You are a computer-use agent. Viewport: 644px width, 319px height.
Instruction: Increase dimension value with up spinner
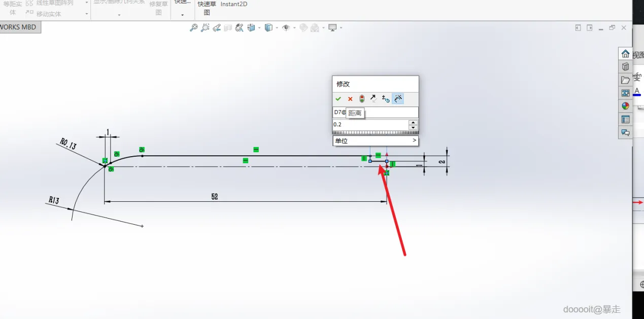pos(413,122)
